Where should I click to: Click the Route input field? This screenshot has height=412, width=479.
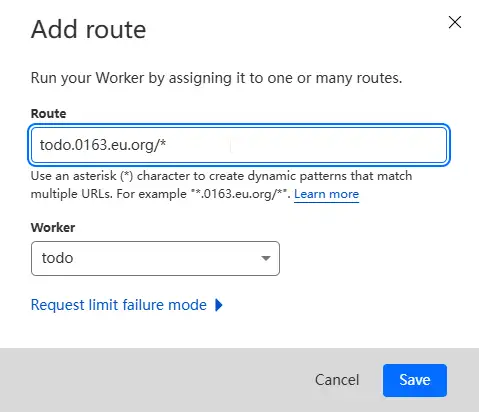point(239,145)
